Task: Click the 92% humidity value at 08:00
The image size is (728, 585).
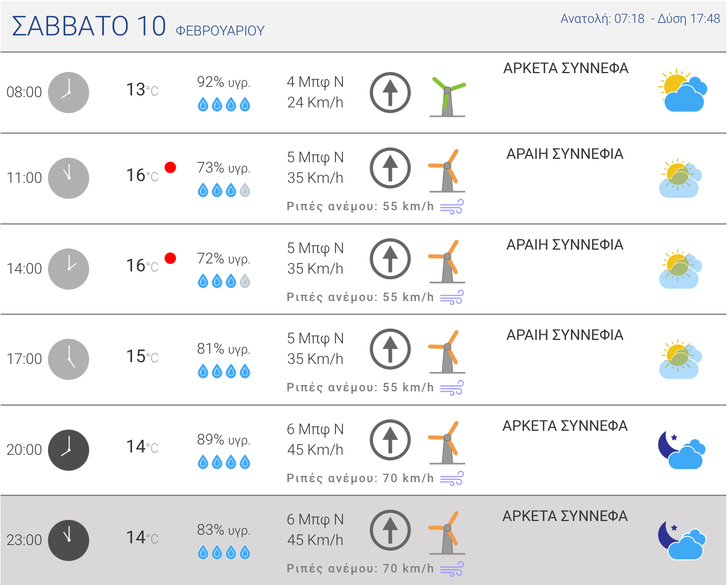Action: coord(223,82)
